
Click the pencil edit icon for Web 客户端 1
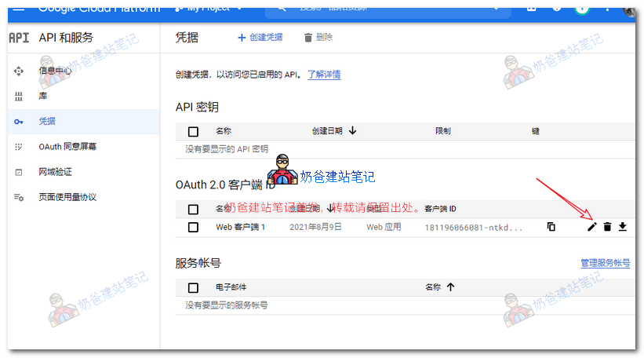coord(591,227)
